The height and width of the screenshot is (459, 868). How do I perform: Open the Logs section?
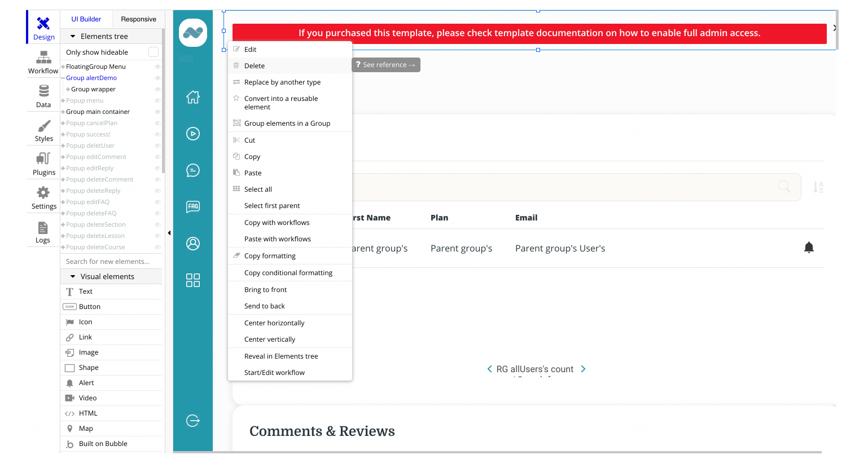[x=43, y=231]
